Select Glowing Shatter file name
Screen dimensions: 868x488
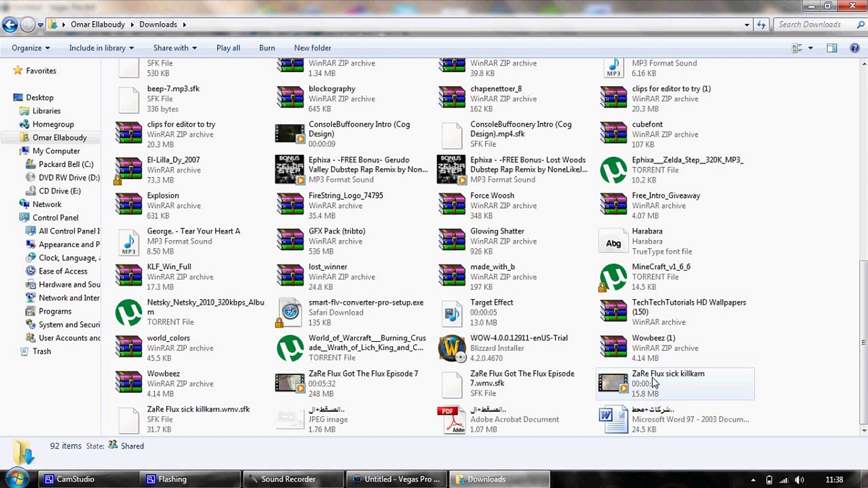pos(497,231)
